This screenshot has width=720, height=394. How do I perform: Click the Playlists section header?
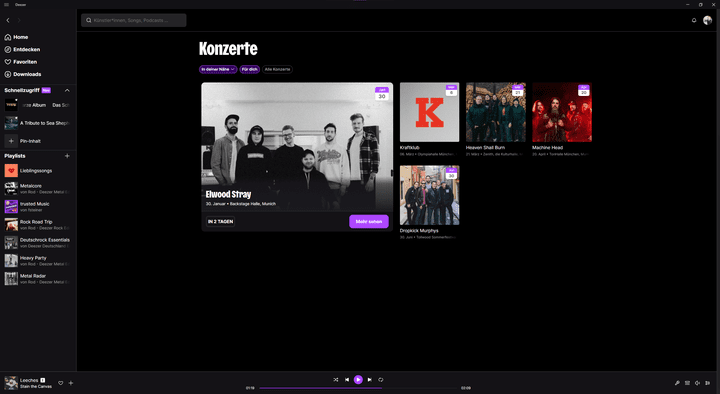coord(15,156)
